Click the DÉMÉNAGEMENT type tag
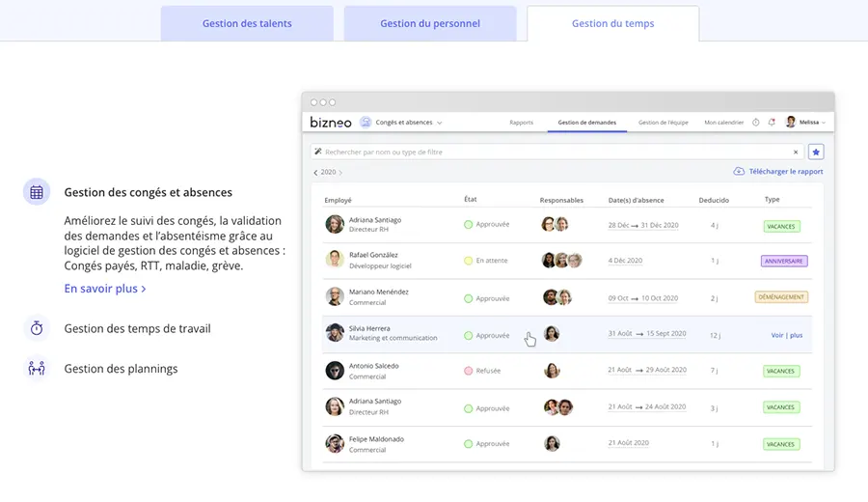 781,297
